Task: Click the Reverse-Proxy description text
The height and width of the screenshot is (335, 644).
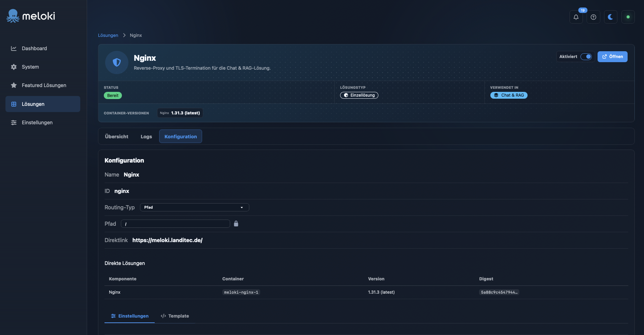Action: click(202, 68)
